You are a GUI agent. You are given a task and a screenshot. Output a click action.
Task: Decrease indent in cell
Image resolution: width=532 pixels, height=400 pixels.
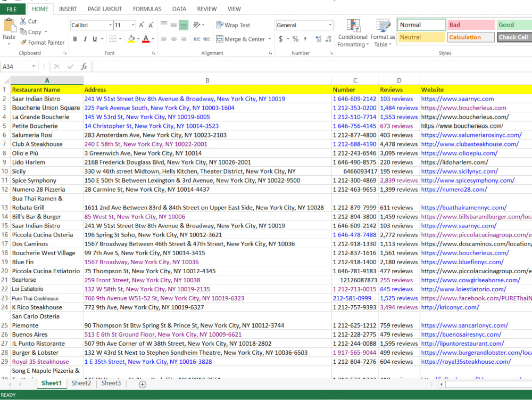[x=197, y=39]
